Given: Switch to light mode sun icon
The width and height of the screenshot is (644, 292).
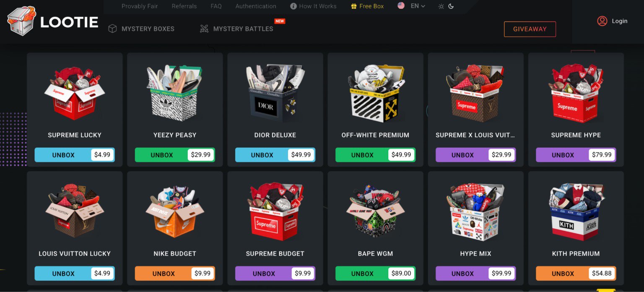Looking at the screenshot, I should (x=441, y=6).
